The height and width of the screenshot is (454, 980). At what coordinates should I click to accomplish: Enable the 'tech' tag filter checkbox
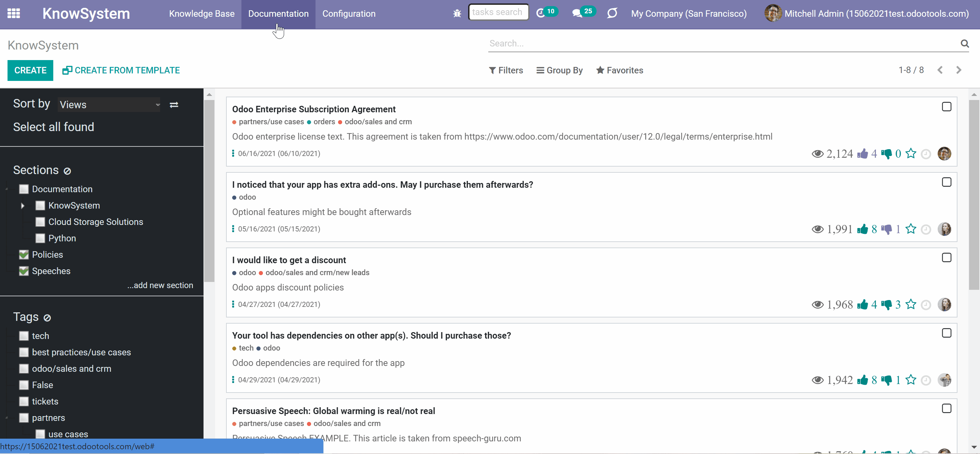24,336
